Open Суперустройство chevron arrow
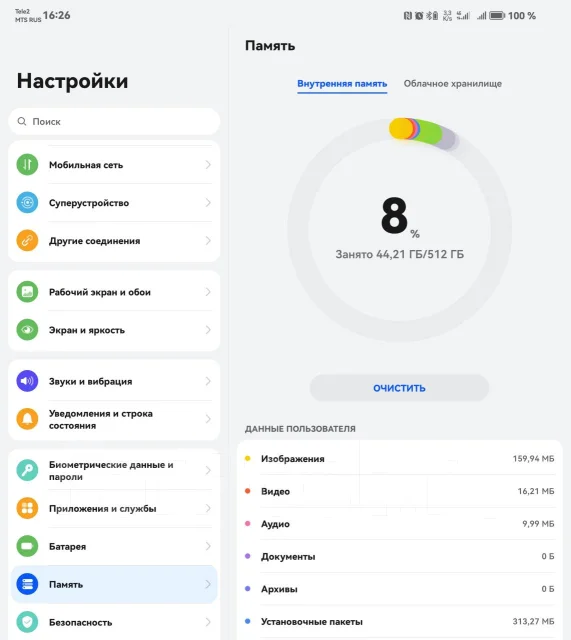Image resolution: width=571 pixels, height=640 pixels. pyautogui.click(x=208, y=202)
